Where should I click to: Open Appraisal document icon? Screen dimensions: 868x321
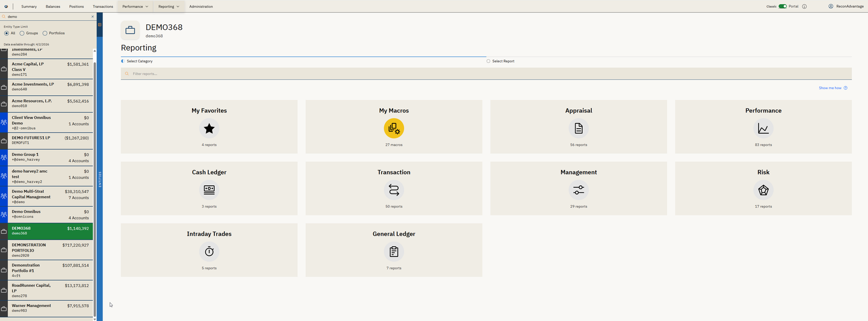(x=578, y=129)
